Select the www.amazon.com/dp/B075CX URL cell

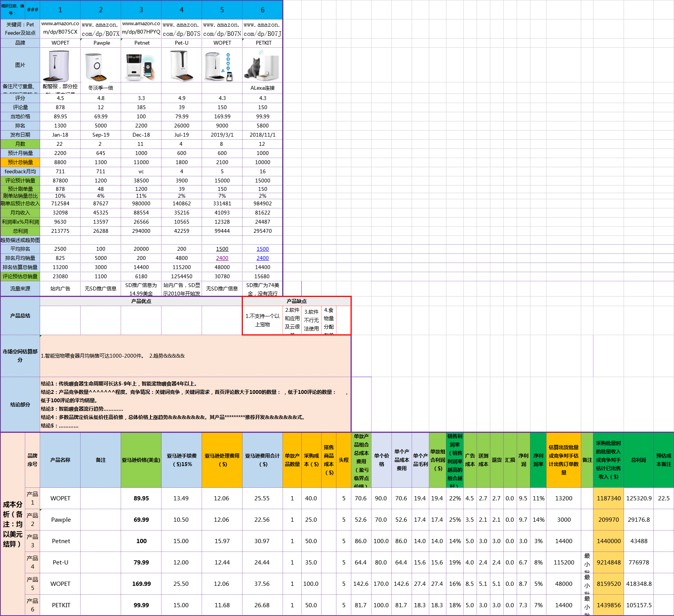click(x=60, y=29)
